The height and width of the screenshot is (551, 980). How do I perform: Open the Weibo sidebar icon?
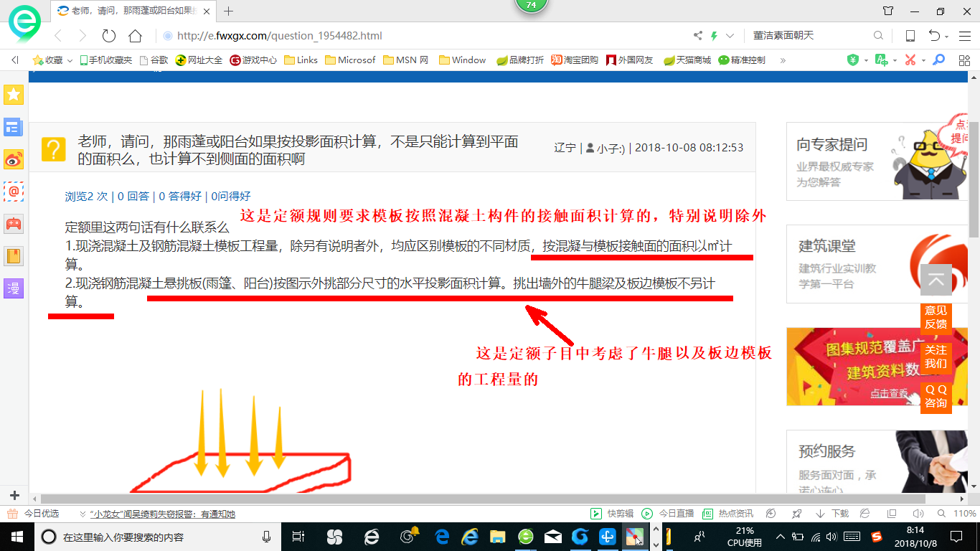(x=14, y=159)
